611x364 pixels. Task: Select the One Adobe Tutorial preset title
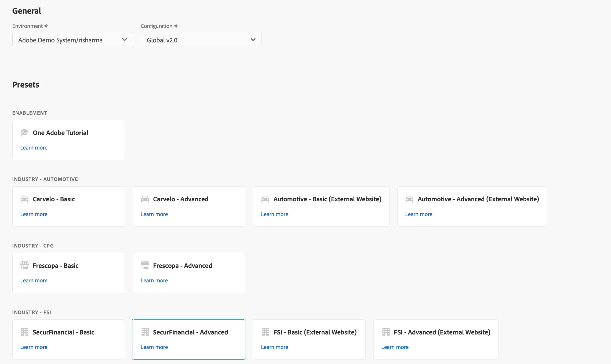(60, 133)
